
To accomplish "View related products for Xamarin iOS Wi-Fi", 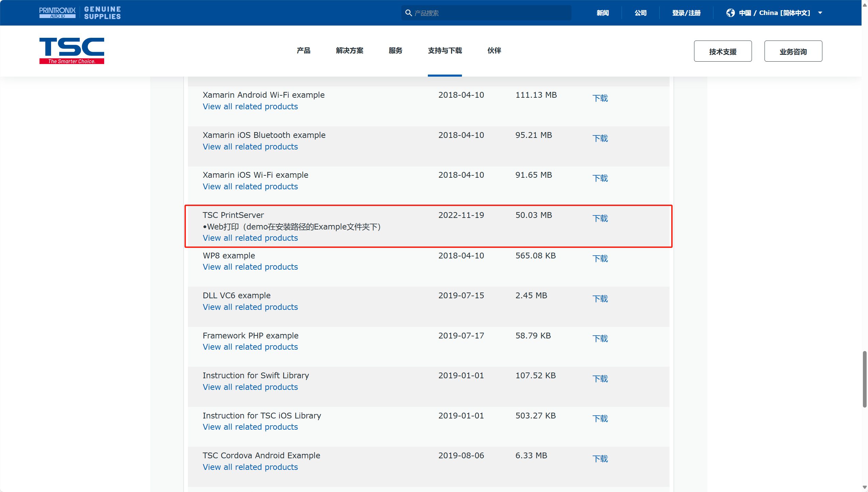I will 250,187.
